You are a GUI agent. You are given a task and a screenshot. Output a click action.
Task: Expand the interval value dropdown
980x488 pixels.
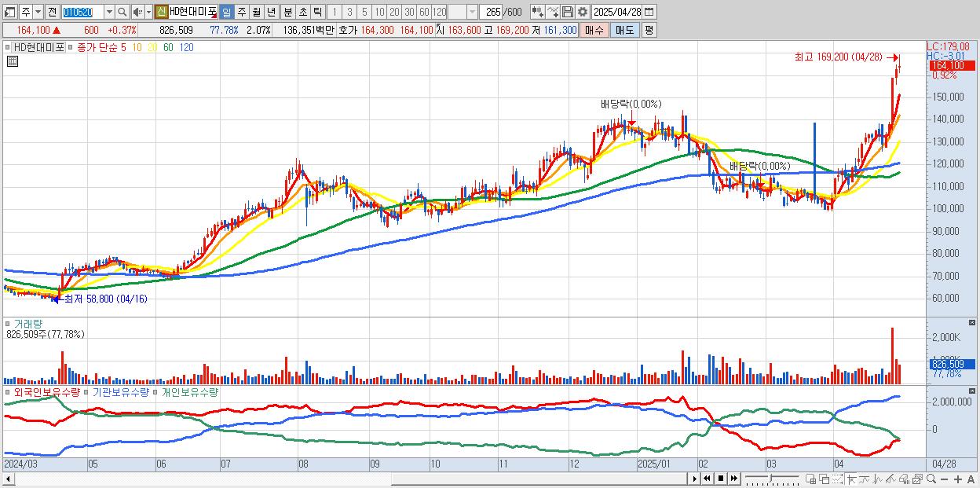(472, 12)
